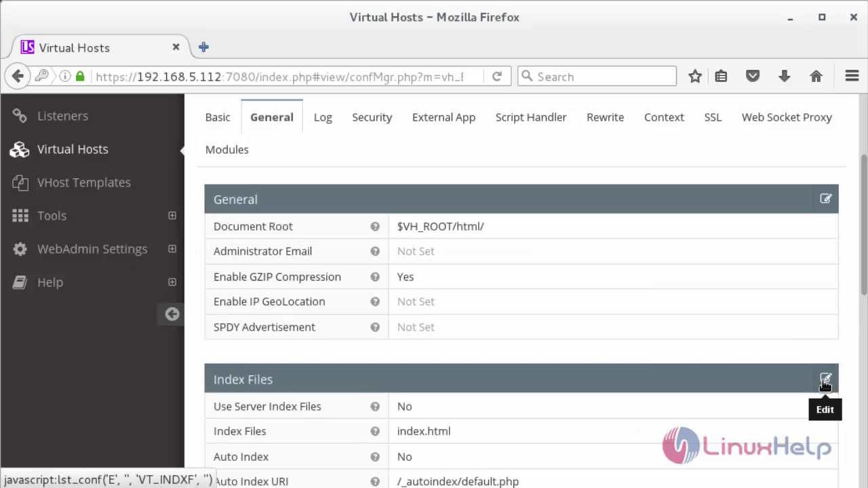Click the Tools grid icon
868x488 pixels.
20,216
